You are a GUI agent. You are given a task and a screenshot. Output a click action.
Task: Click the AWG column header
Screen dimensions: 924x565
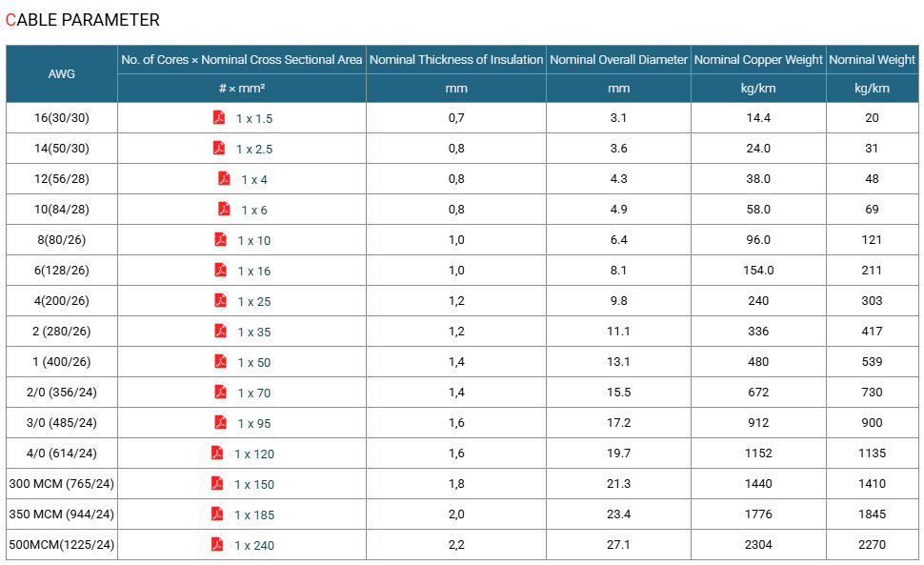point(62,73)
